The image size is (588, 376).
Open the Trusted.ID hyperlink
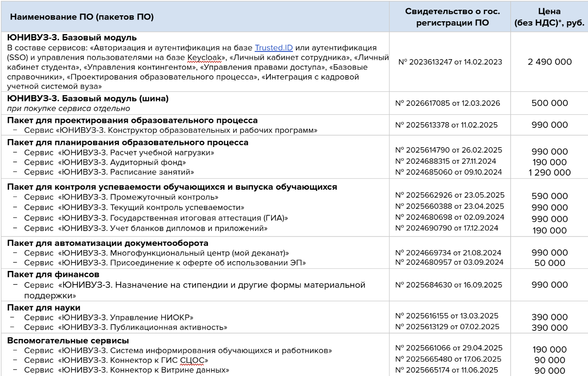click(273, 48)
